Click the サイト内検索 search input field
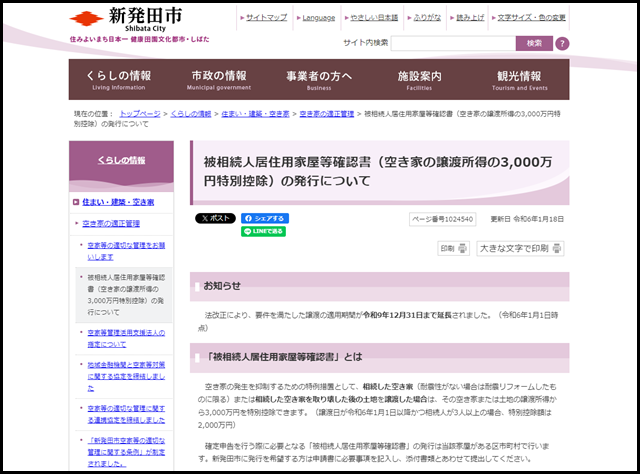This screenshot has height=474, width=640. (x=452, y=44)
